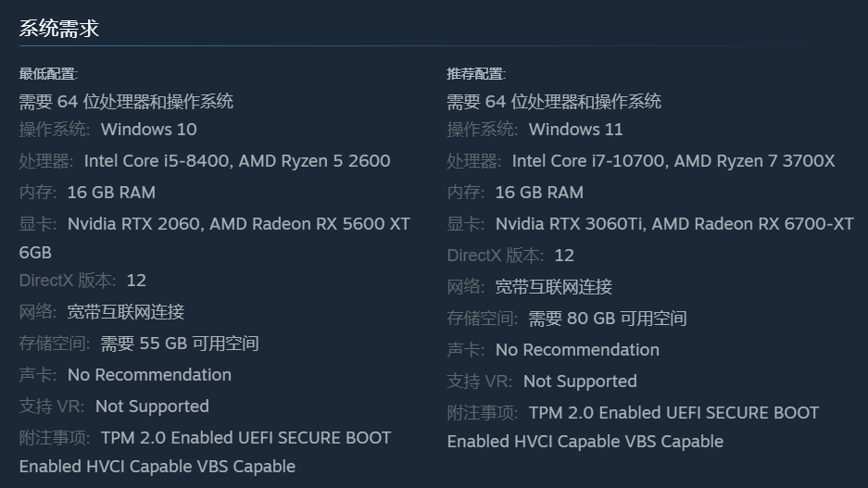This screenshot has width=868, height=488.
Task: Click 16 GB RAM under recommended specs
Action: (539, 193)
